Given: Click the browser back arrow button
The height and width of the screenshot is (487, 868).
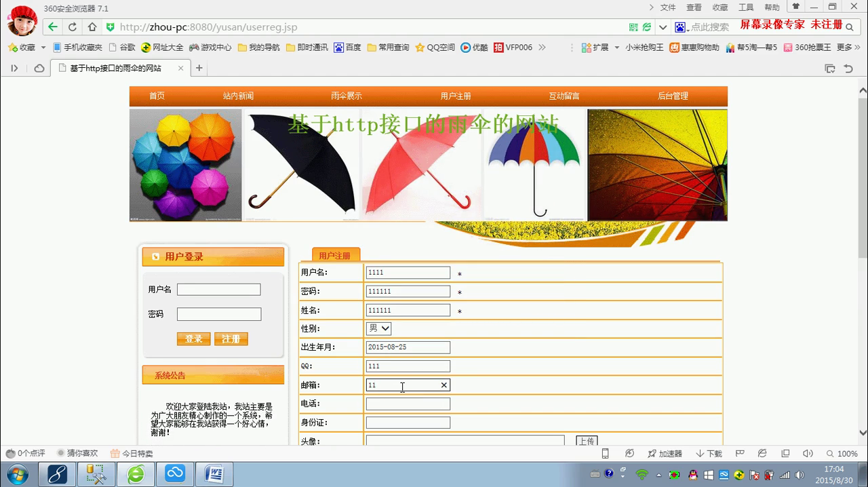Looking at the screenshot, I should click(53, 27).
